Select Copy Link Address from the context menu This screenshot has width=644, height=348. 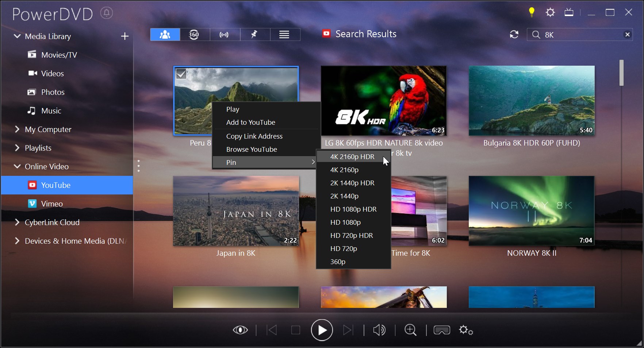pyautogui.click(x=254, y=136)
